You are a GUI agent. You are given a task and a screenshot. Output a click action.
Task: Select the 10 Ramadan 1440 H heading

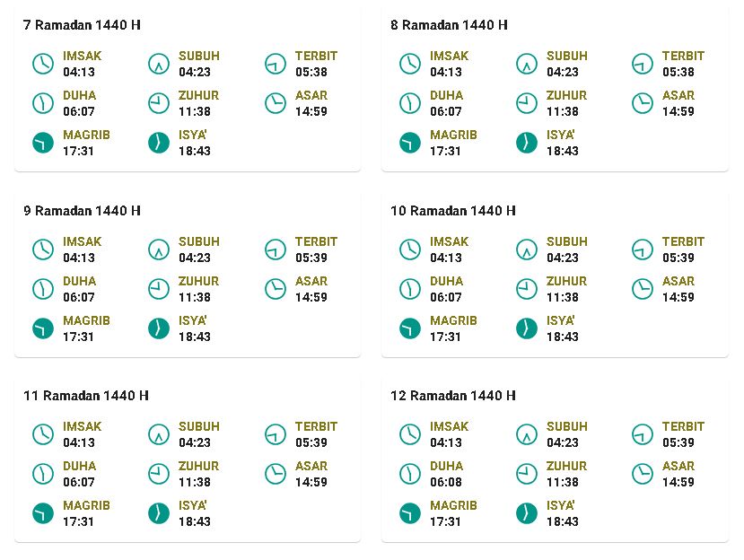[453, 210]
